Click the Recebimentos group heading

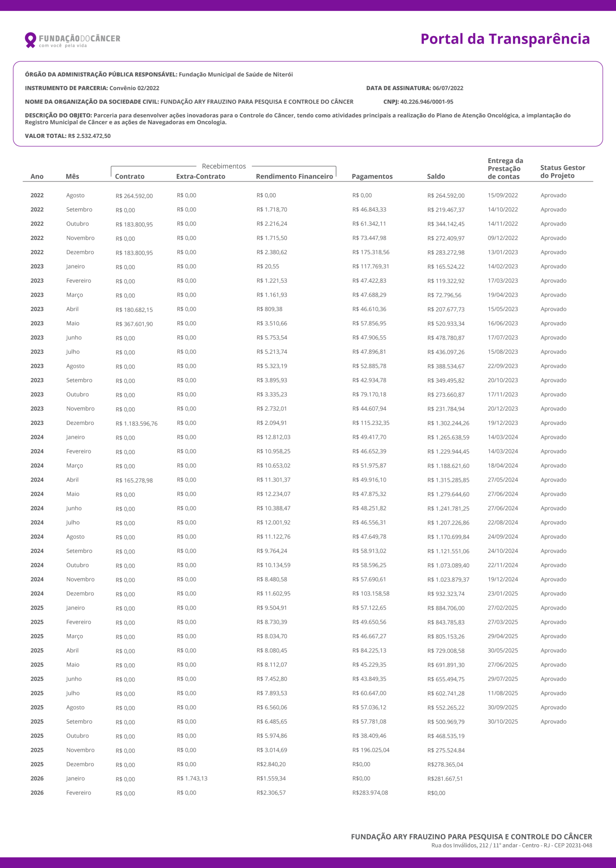pyautogui.click(x=223, y=166)
